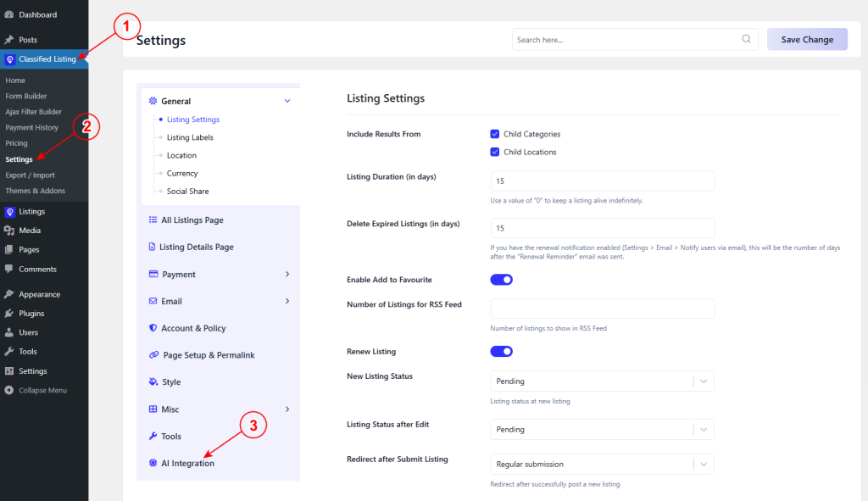Click the Classified Listing logo icon

[10, 59]
